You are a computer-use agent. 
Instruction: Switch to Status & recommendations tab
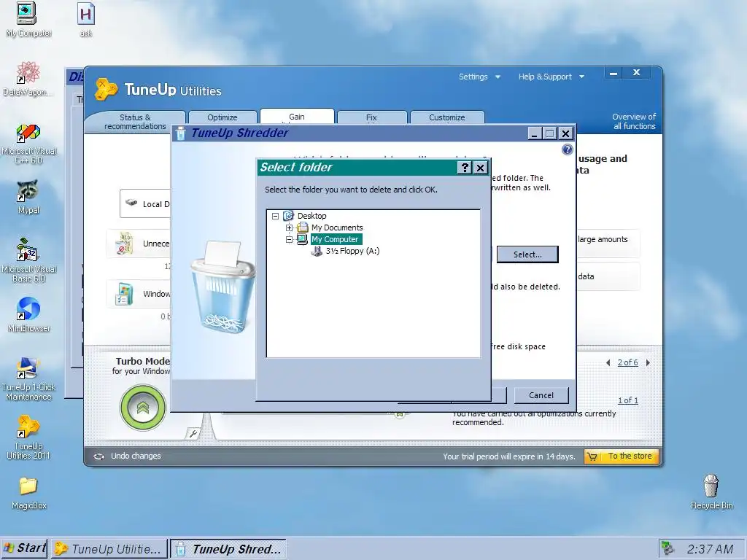point(135,122)
